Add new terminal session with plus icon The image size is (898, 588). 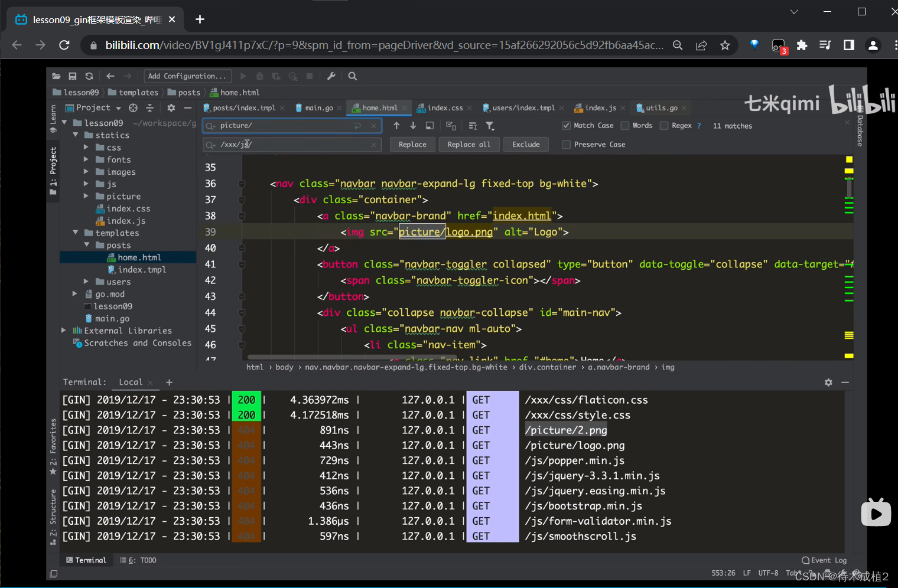click(x=169, y=383)
